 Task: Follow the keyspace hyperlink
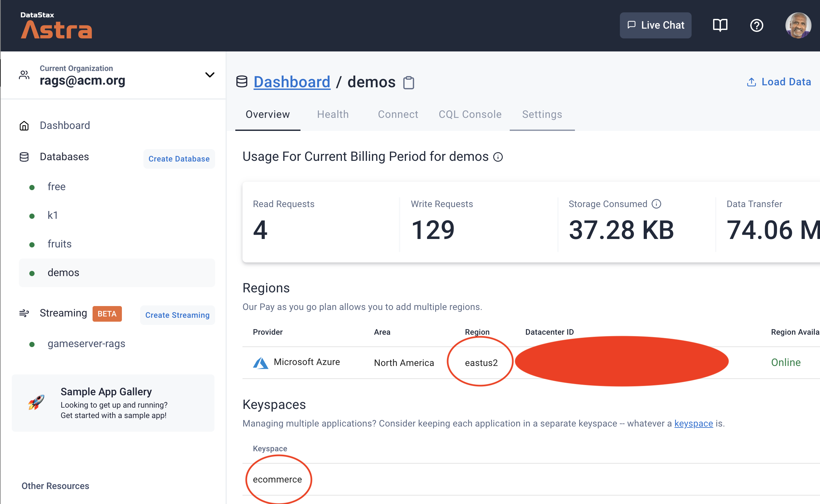pos(693,423)
